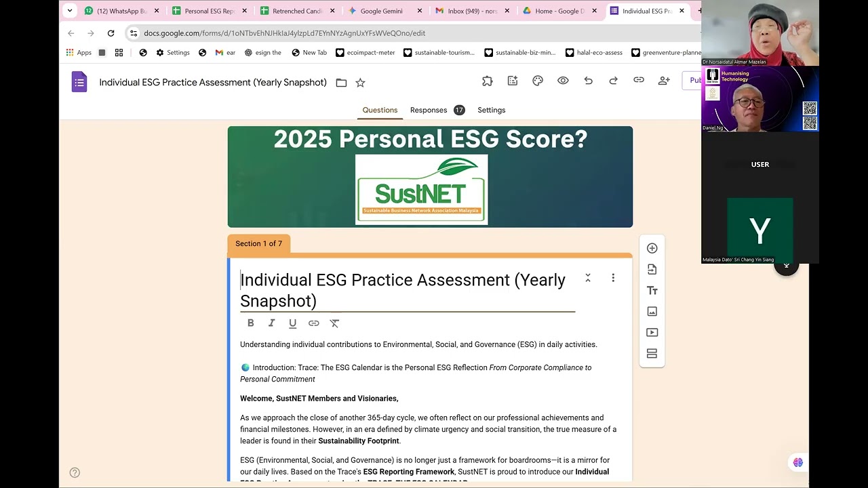
Task: Apply bold to the form description
Action: coord(250,323)
